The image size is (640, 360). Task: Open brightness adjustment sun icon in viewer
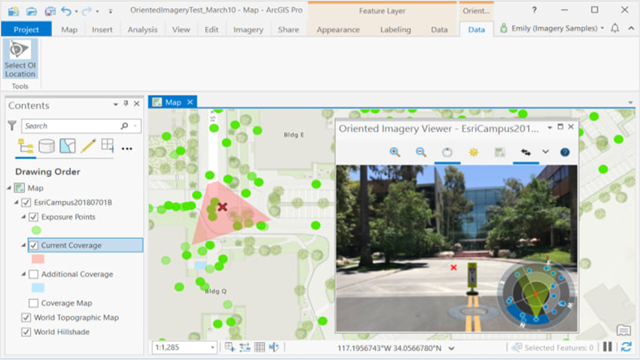pos(473,152)
